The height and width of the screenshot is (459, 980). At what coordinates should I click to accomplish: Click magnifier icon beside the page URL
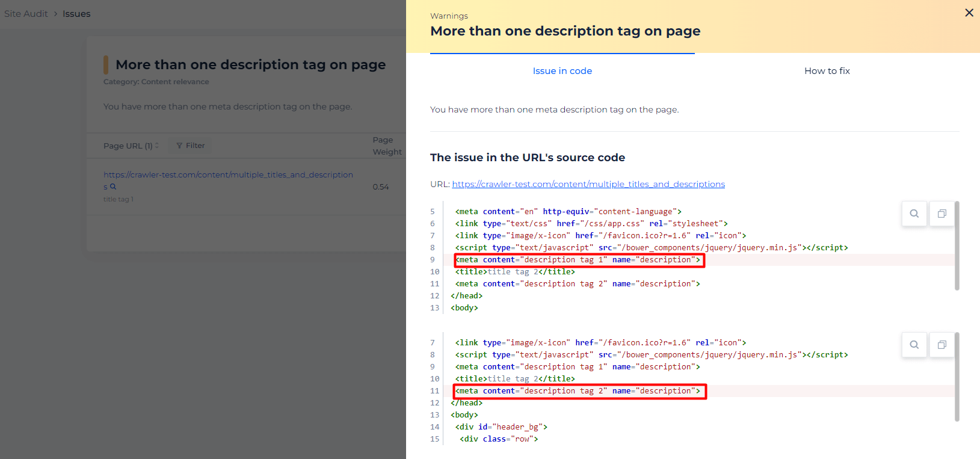[x=113, y=186]
